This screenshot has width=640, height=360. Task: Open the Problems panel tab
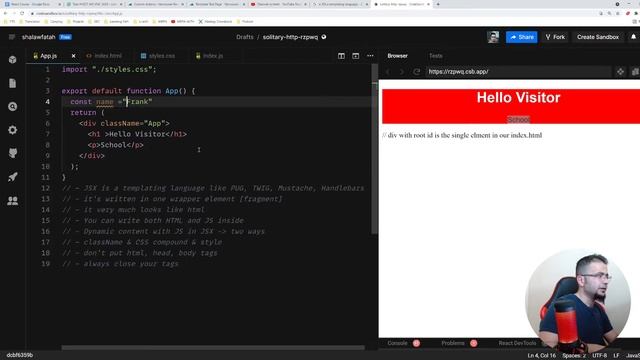click(x=453, y=343)
